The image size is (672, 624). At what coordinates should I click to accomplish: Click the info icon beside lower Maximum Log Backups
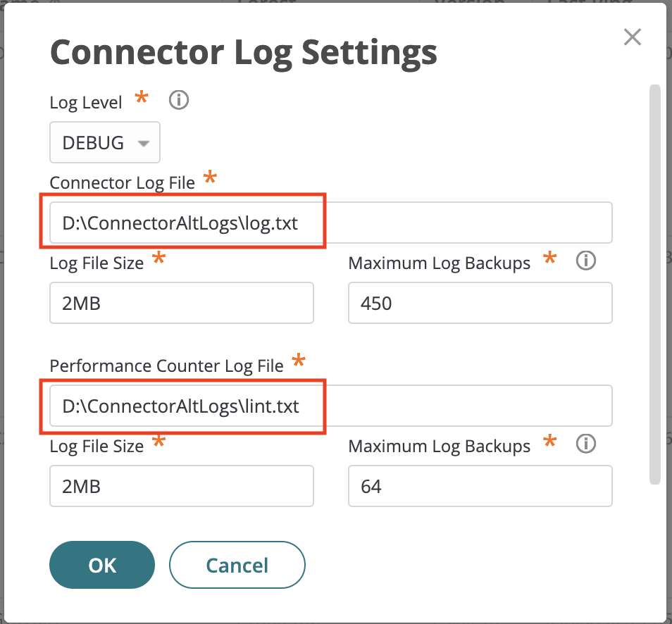(585, 444)
